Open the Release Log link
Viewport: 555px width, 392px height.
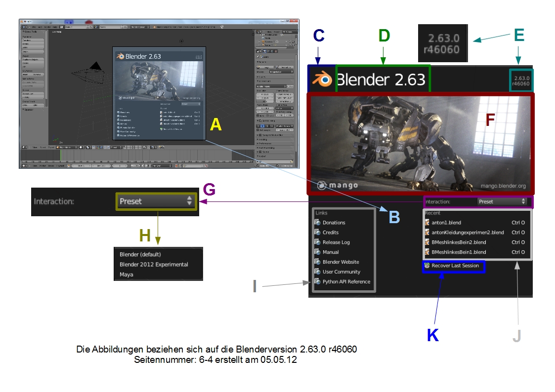tap(336, 242)
